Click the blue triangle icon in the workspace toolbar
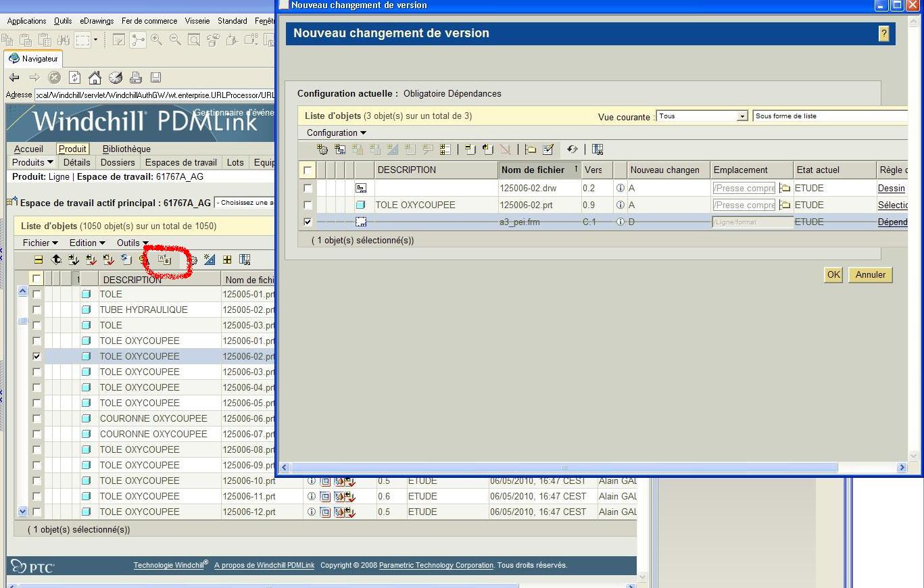The height and width of the screenshot is (588, 924). (210, 260)
